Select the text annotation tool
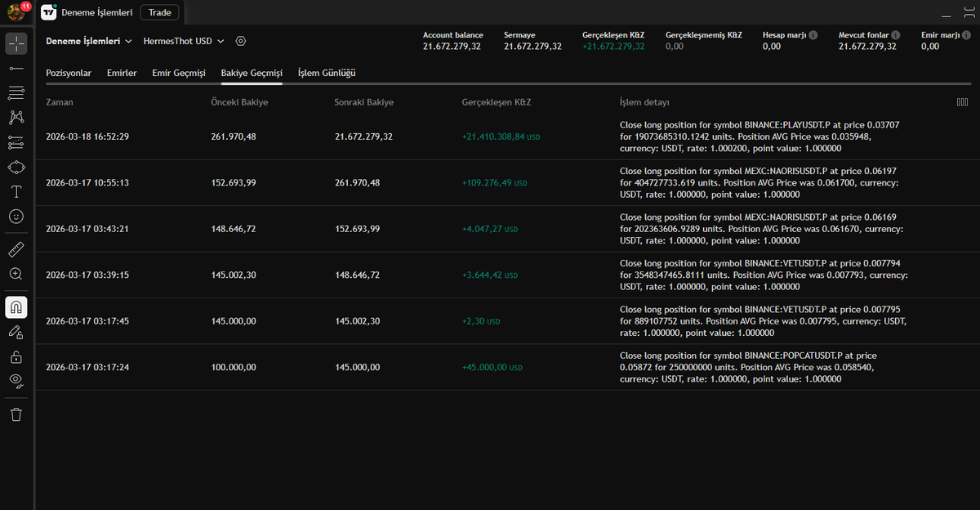 (16, 192)
